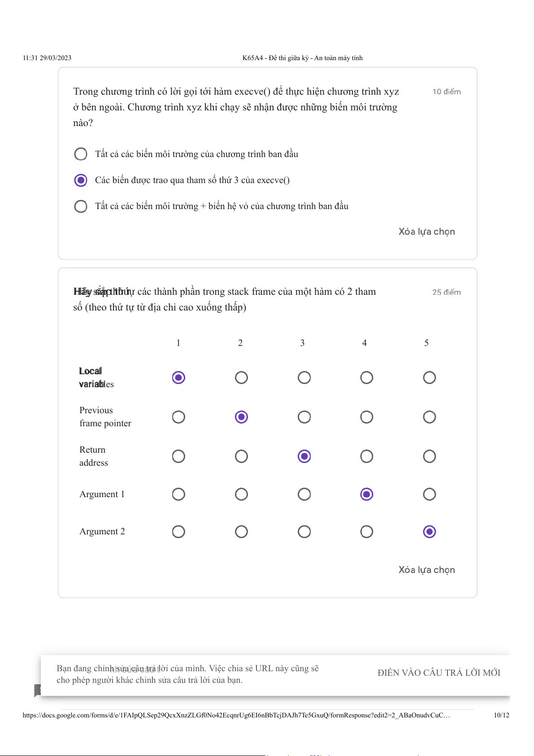This screenshot has height=756, width=534.
Task: Click 'ĐIỀN VÀO CÂU TRẢ LỜI MỚI'
Action: coord(438,673)
